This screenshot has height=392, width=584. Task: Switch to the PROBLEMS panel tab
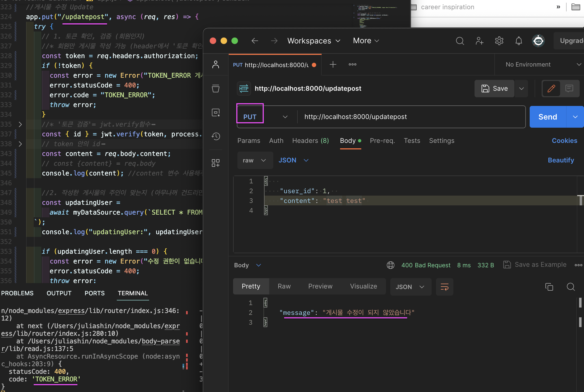point(17,293)
